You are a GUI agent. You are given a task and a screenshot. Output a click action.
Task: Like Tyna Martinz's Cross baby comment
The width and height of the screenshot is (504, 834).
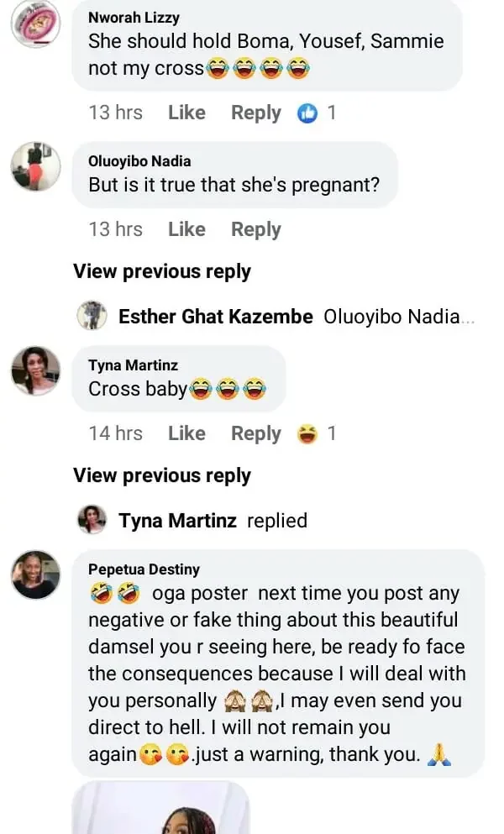coord(186,433)
